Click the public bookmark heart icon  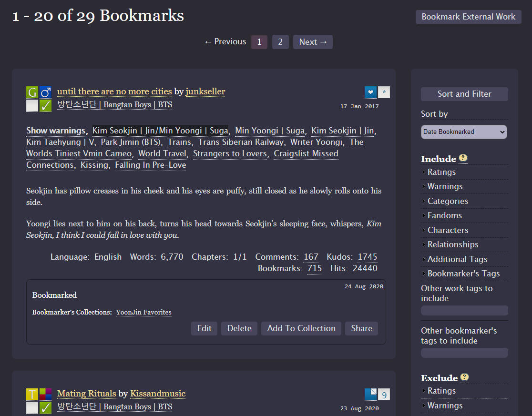[x=370, y=92]
